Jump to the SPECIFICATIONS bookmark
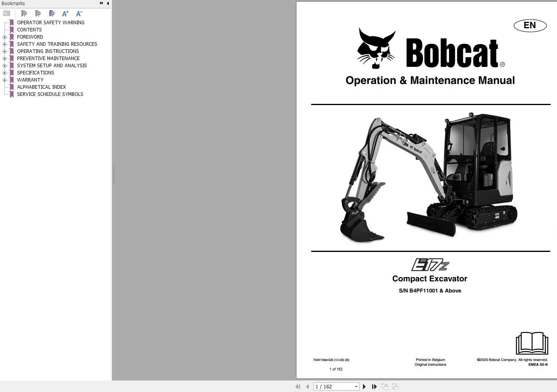Screen dimensions: 557x392 pyautogui.click(x=35, y=73)
